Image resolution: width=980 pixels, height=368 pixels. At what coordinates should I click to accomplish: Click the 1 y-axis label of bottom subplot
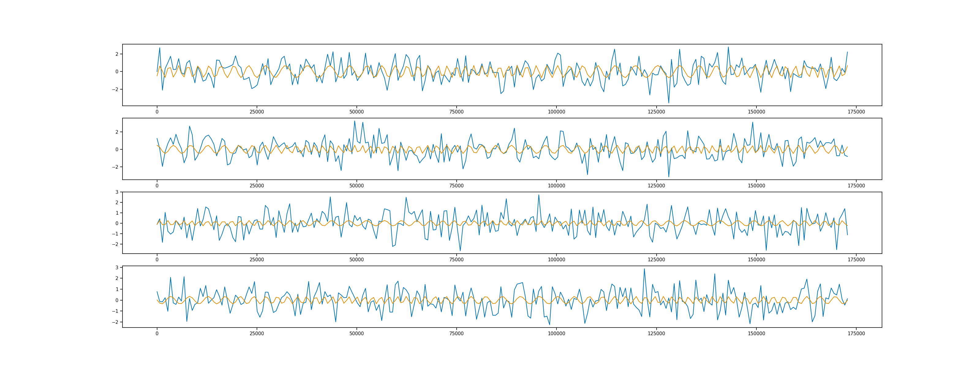coord(117,289)
